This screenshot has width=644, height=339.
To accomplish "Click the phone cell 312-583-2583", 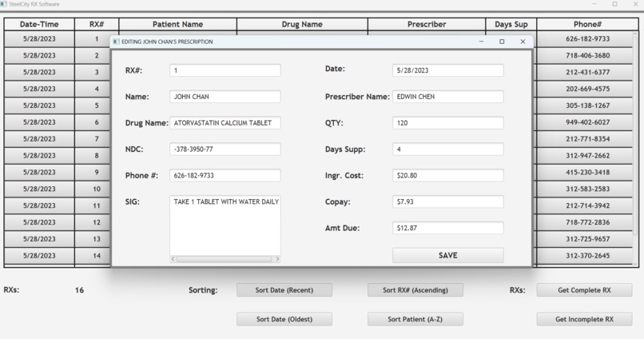I will click(584, 189).
